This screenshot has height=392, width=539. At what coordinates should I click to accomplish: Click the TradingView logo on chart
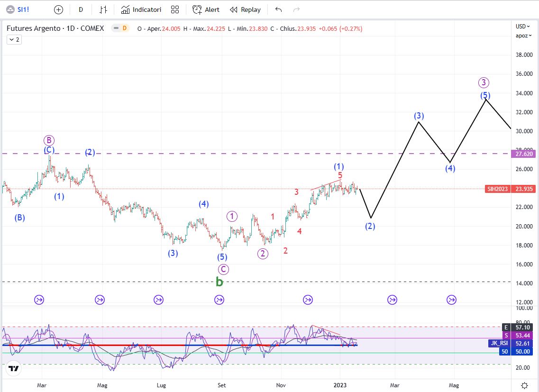coord(14,368)
